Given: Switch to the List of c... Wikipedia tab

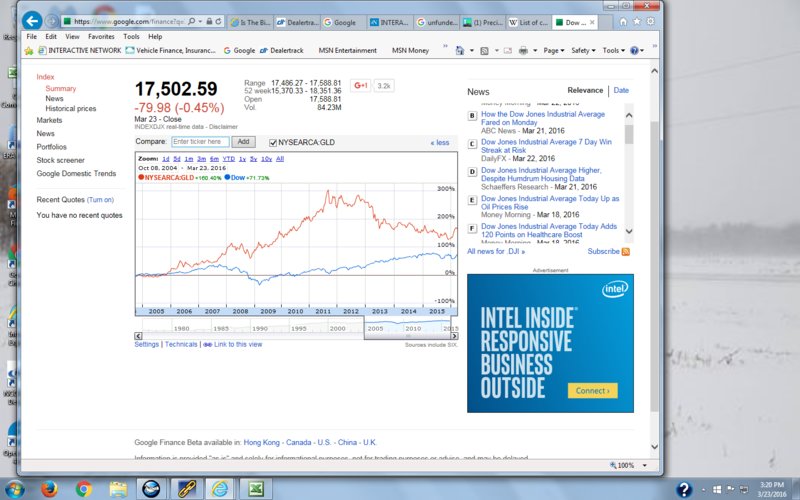Looking at the screenshot, I should coord(529,22).
